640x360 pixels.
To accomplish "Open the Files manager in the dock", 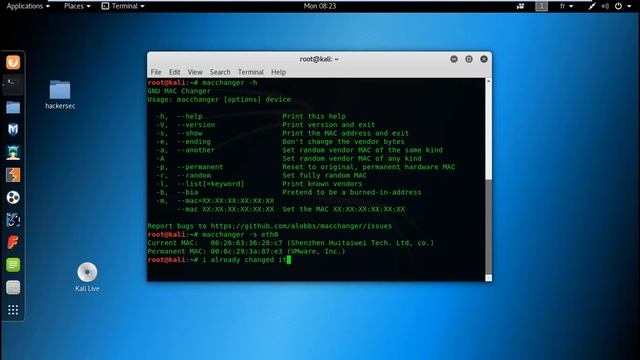I will [x=13, y=107].
